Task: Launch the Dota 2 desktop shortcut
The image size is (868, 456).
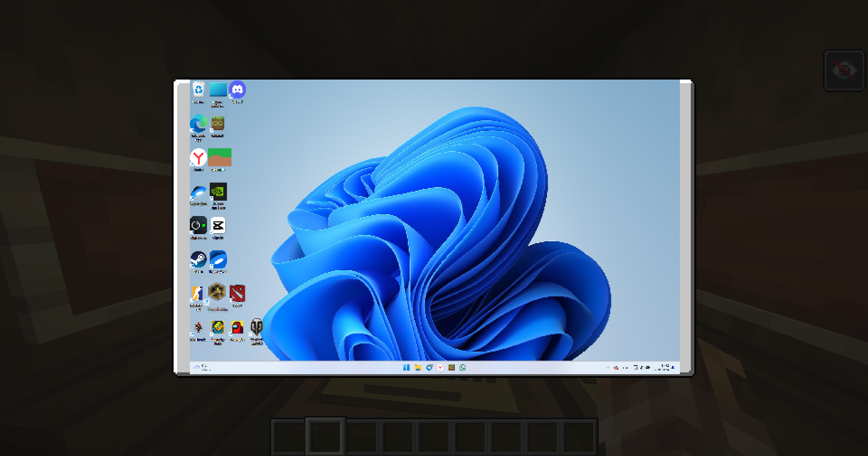Action: click(237, 293)
